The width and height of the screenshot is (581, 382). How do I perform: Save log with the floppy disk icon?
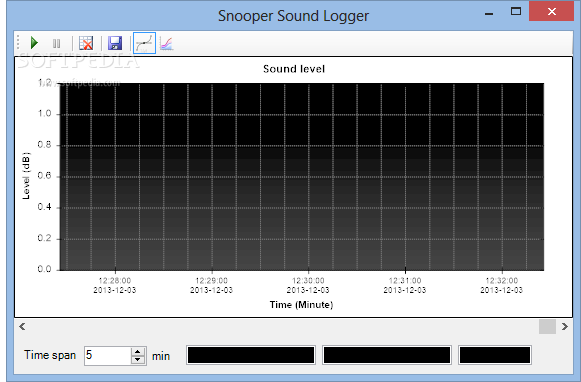(x=115, y=43)
